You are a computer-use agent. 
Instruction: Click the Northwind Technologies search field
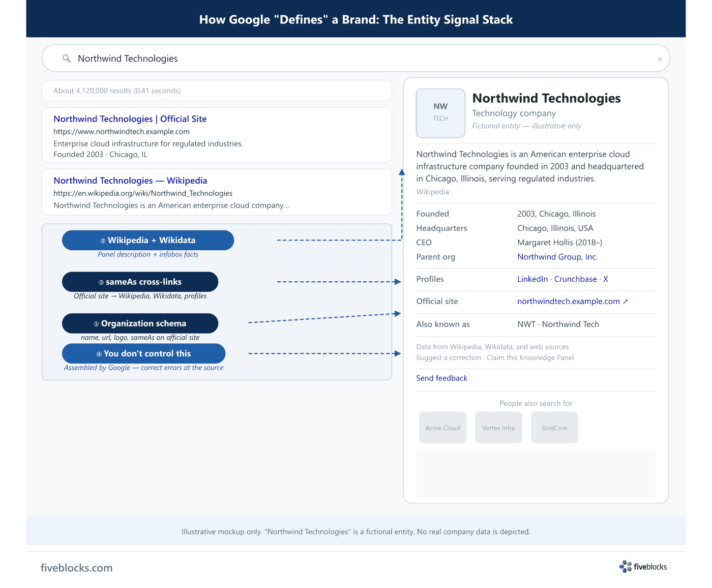[x=355, y=58]
